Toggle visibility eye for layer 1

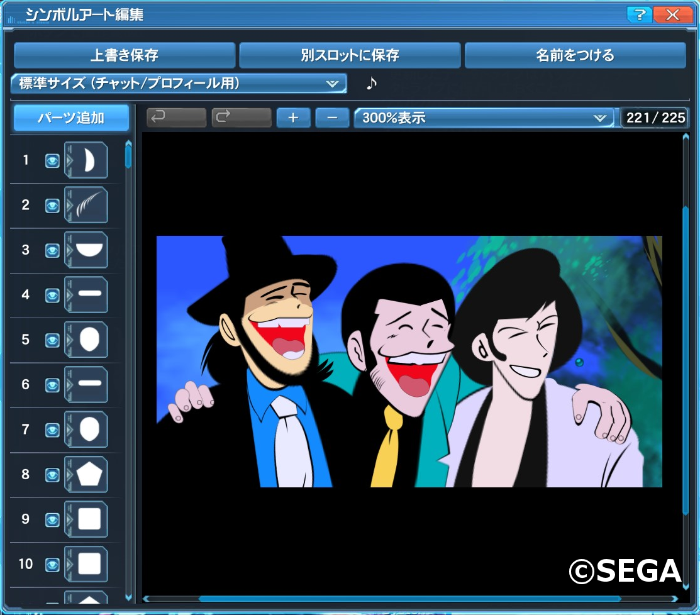pyautogui.click(x=52, y=161)
